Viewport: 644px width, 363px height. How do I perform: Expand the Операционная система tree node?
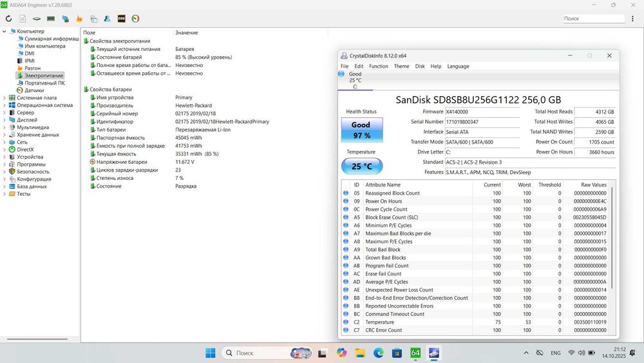point(4,105)
